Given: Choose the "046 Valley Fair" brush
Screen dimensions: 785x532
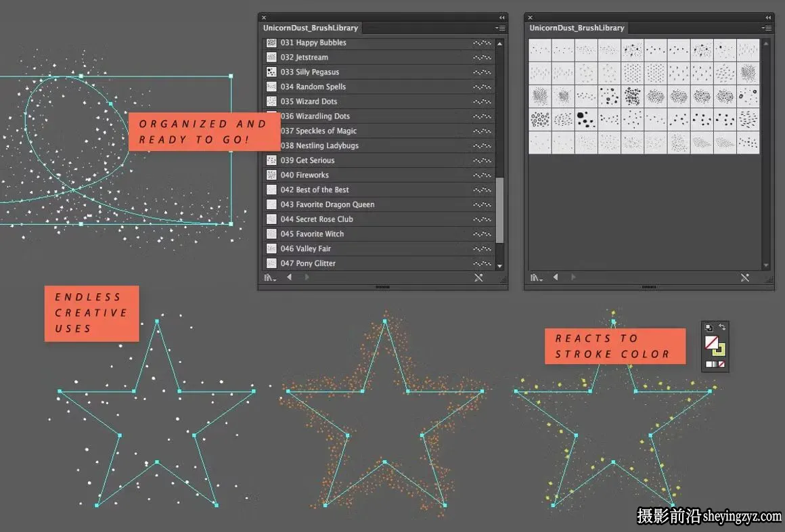Looking at the screenshot, I should click(379, 248).
